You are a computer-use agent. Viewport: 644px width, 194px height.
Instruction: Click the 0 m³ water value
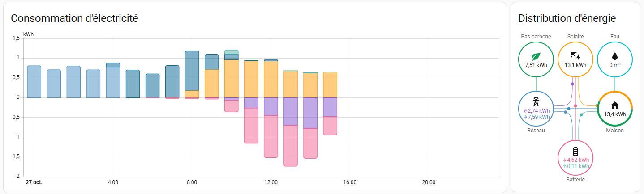point(615,65)
